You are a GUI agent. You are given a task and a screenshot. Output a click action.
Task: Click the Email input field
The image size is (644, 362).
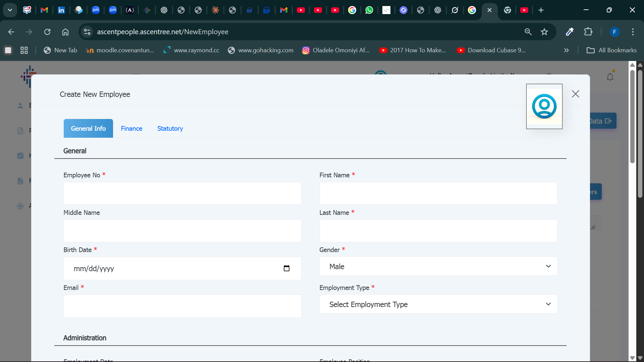pyautogui.click(x=182, y=306)
